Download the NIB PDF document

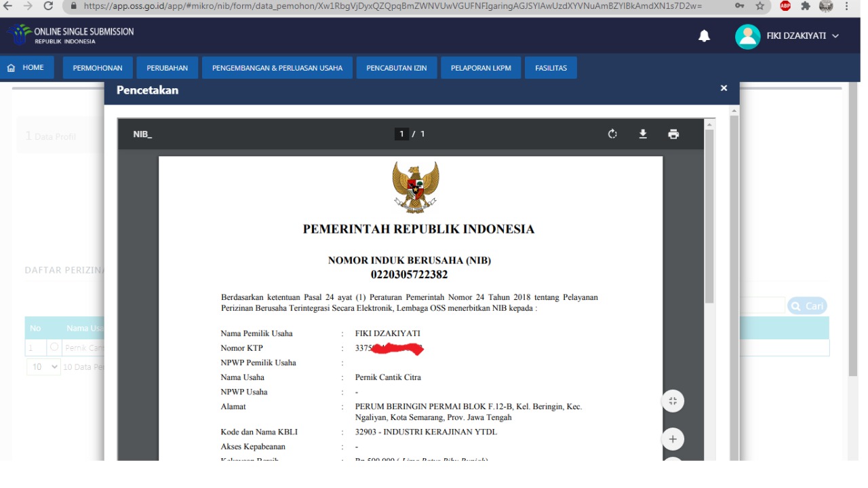643,134
